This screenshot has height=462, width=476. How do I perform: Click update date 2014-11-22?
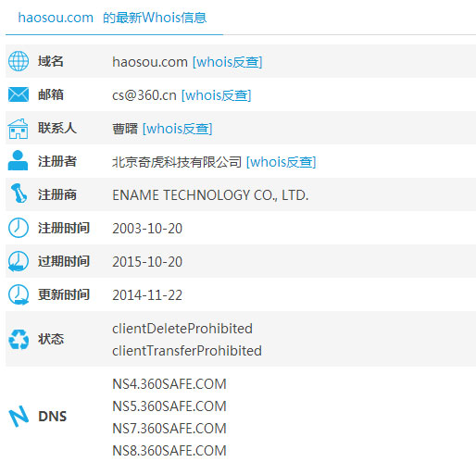(x=147, y=295)
